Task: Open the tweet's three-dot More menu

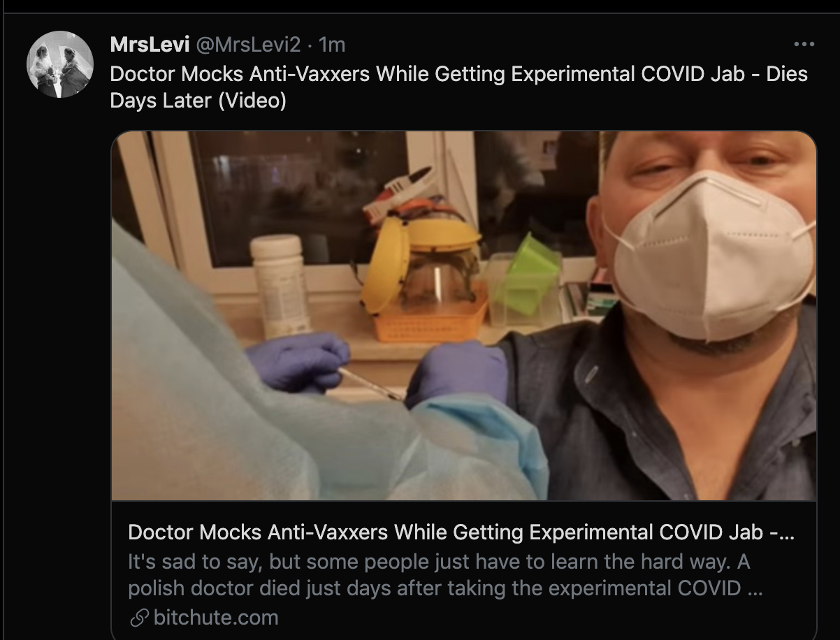Action: pyautogui.click(x=804, y=45)
